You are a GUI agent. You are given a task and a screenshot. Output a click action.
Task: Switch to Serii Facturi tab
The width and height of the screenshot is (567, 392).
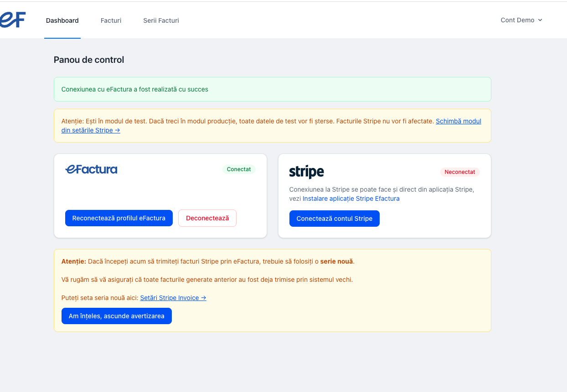[x=161, y=20]
